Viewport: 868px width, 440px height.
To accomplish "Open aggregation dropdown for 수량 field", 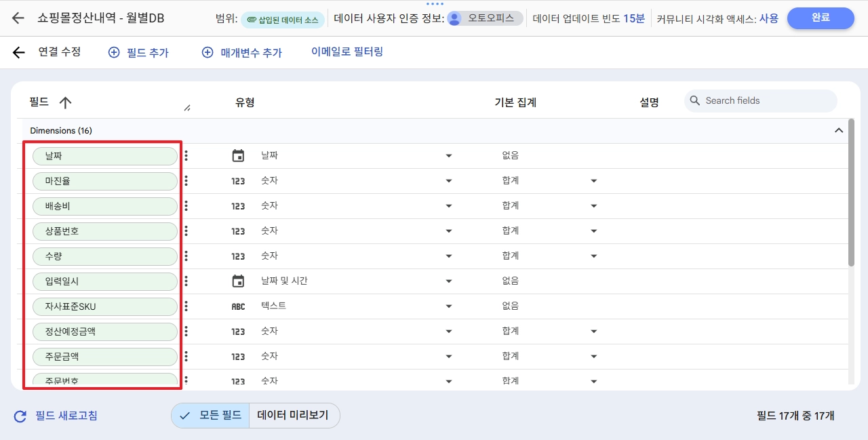I will click(594, 256).
